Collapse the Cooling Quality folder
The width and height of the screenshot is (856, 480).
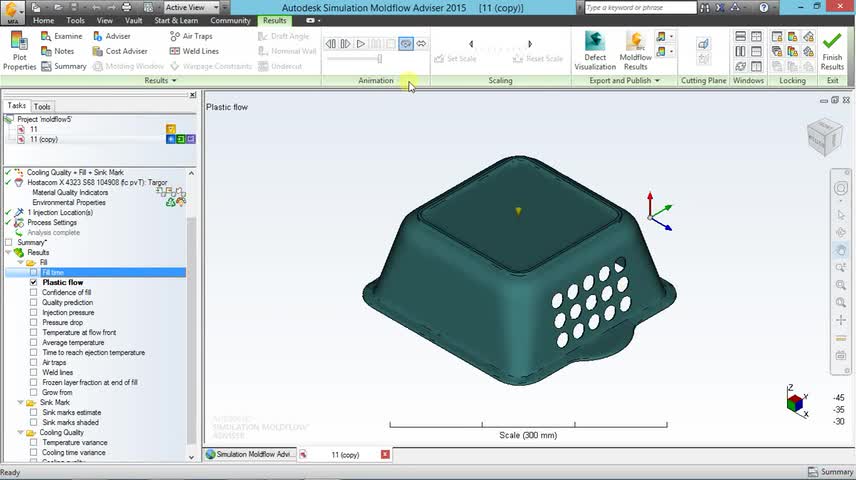pyautogui.click(x=20, y=432)
